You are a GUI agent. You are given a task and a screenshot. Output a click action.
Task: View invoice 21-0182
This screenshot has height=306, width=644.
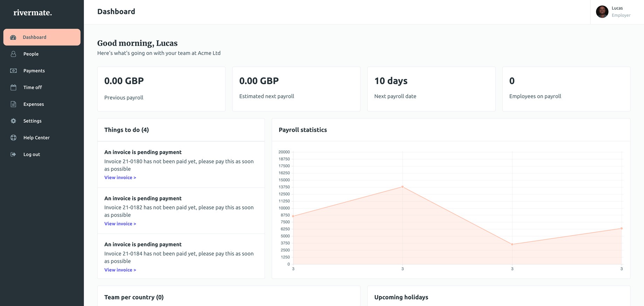[x=120, y=224]
